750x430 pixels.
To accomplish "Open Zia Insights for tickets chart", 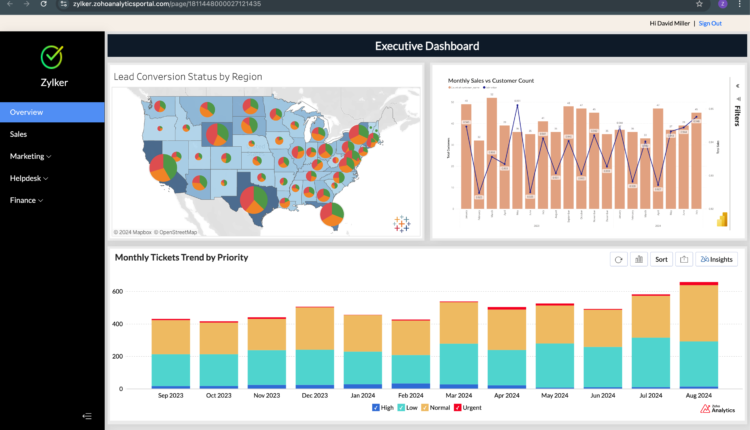I will [717, 259].
